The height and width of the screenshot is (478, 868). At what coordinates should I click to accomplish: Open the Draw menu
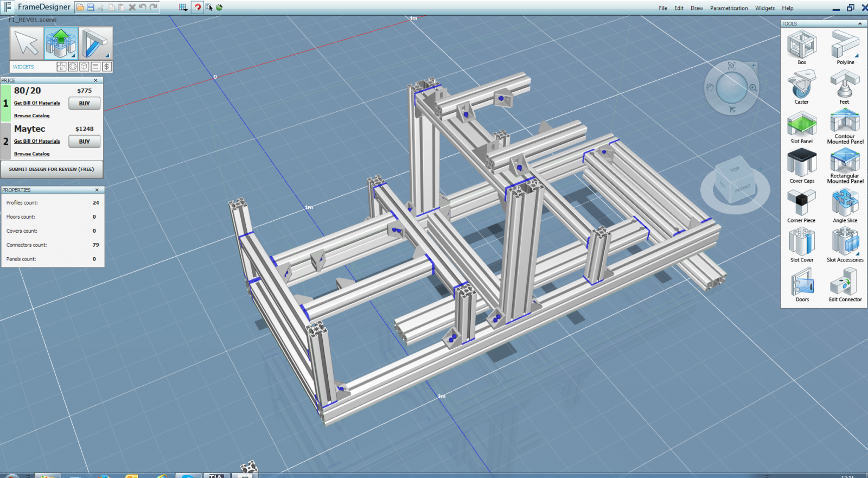point(697,8)
